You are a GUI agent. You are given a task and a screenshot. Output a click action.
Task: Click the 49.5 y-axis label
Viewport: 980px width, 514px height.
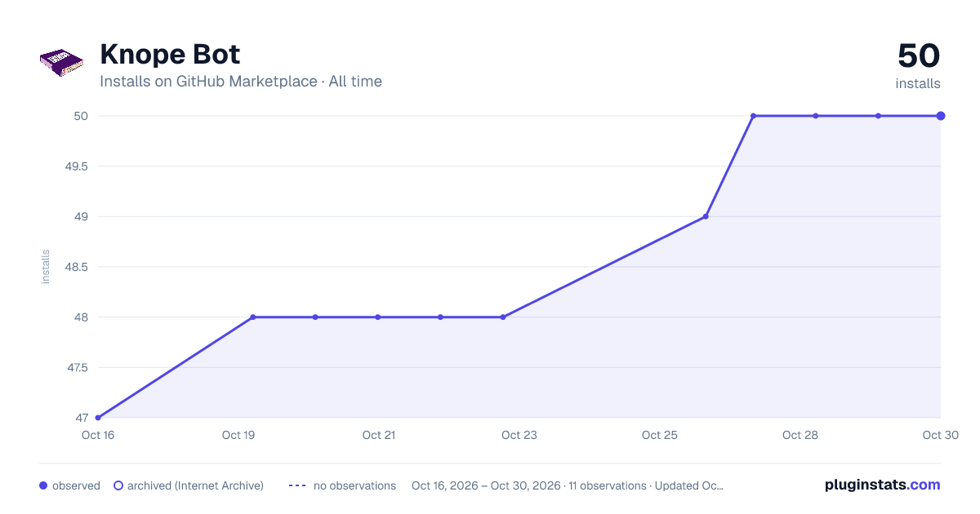pos(76,166)
